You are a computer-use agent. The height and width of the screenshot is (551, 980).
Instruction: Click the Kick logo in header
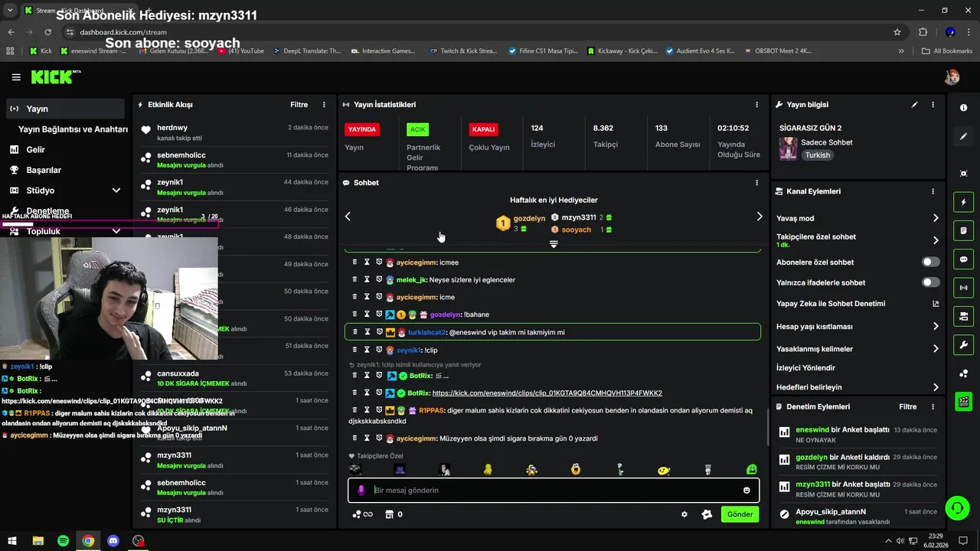[55, 77]
